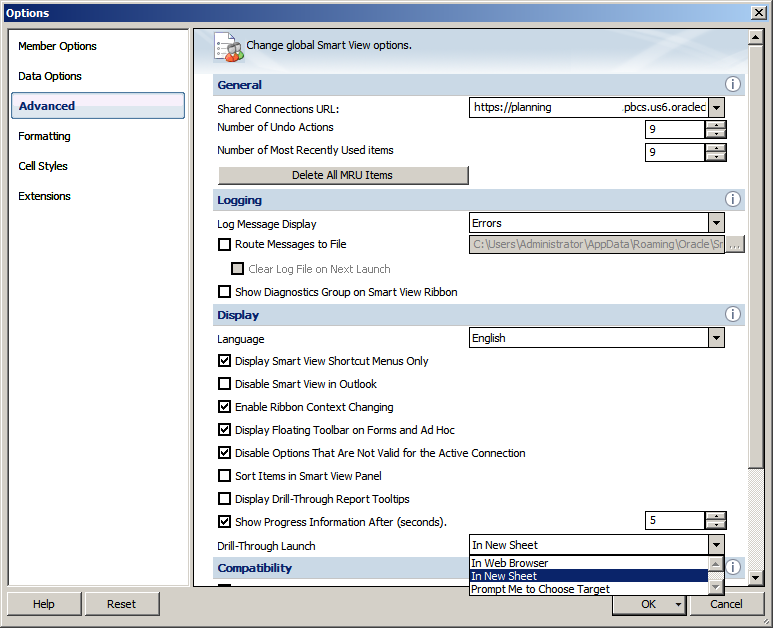Uncheck Display Smart View Shortcut Menus Only

[x=224, y=361]
